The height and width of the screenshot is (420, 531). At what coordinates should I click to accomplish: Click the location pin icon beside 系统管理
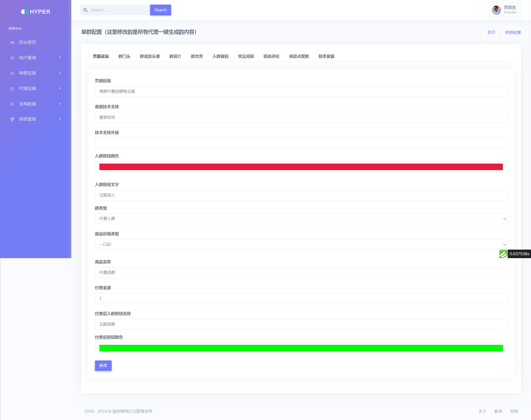click(x=12, y=119)
